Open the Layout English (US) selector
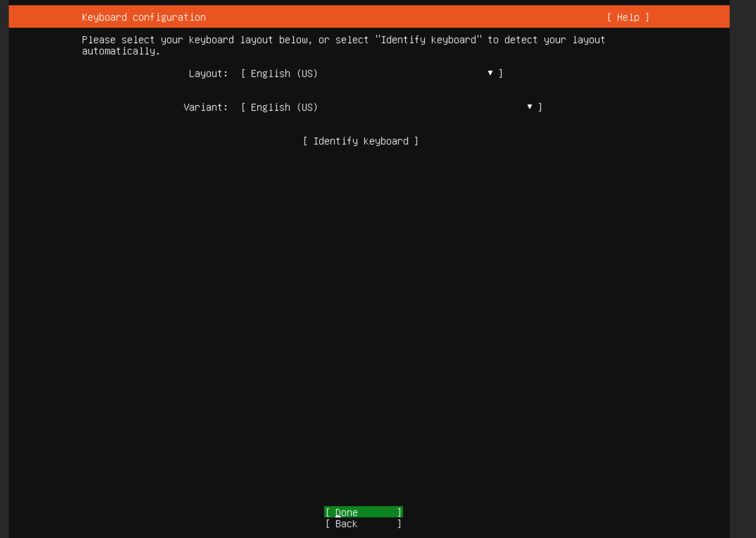Viewport: 756px width, 538px height. coord(284,74)
